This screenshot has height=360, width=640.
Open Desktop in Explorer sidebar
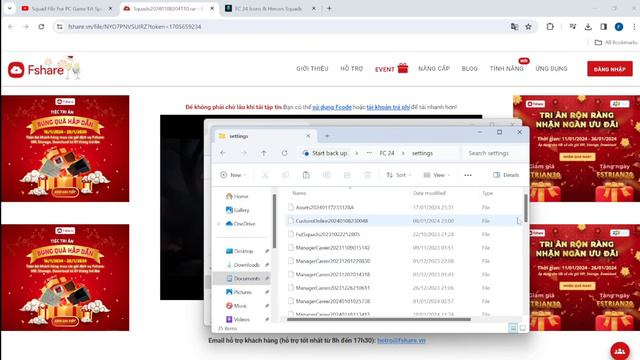[x=240, y=251]
